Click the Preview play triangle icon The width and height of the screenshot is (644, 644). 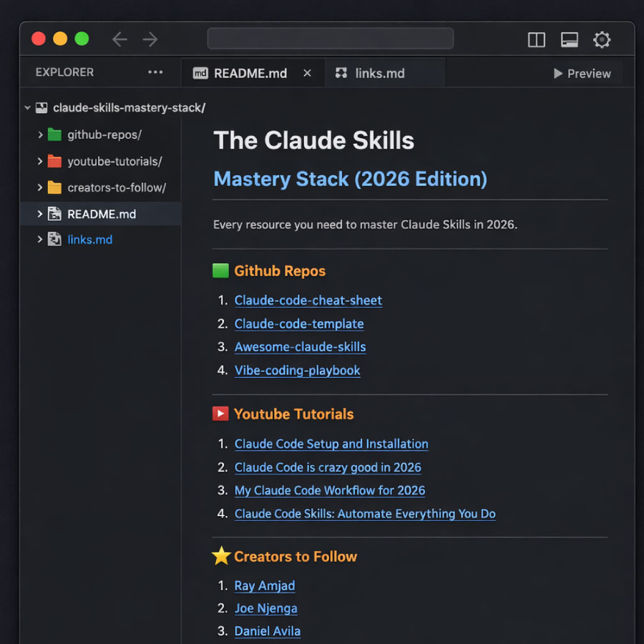(x=557, y=74)
